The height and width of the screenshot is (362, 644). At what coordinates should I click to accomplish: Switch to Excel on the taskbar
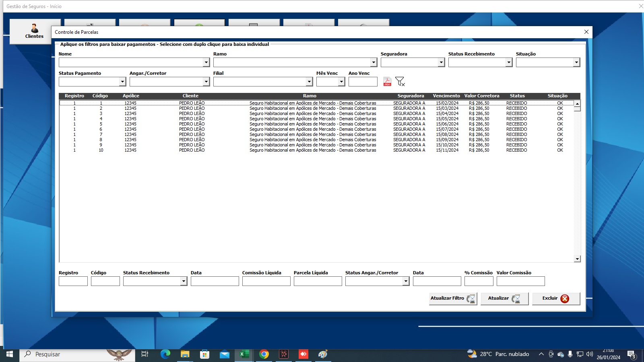(244, 354)
